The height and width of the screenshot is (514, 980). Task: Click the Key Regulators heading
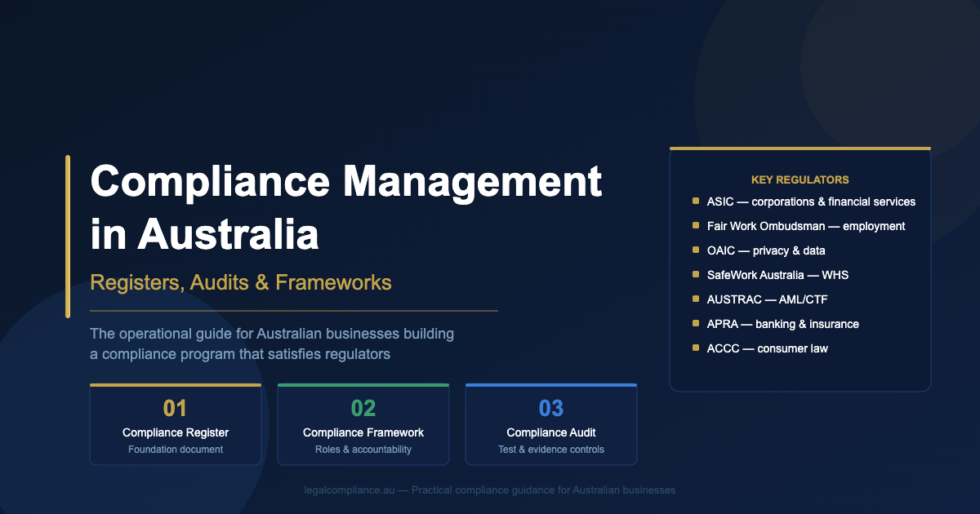(800, 179)
